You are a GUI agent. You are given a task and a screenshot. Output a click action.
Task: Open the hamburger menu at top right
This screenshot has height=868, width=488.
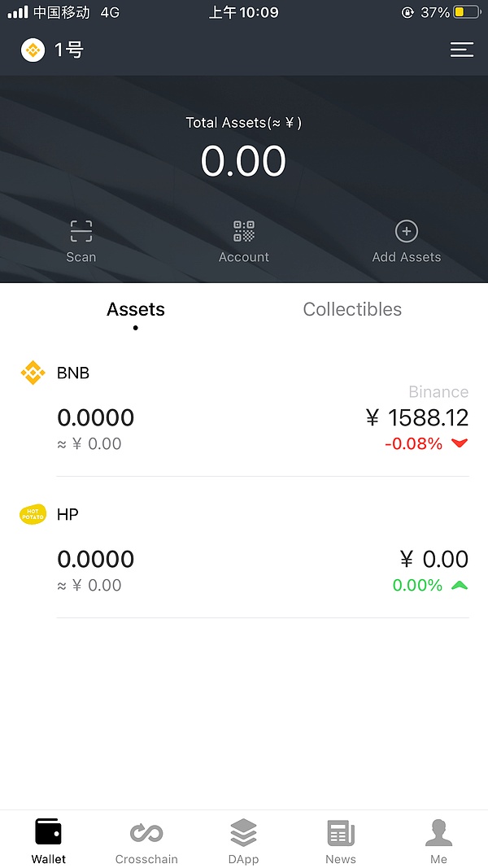pos(461,50)
